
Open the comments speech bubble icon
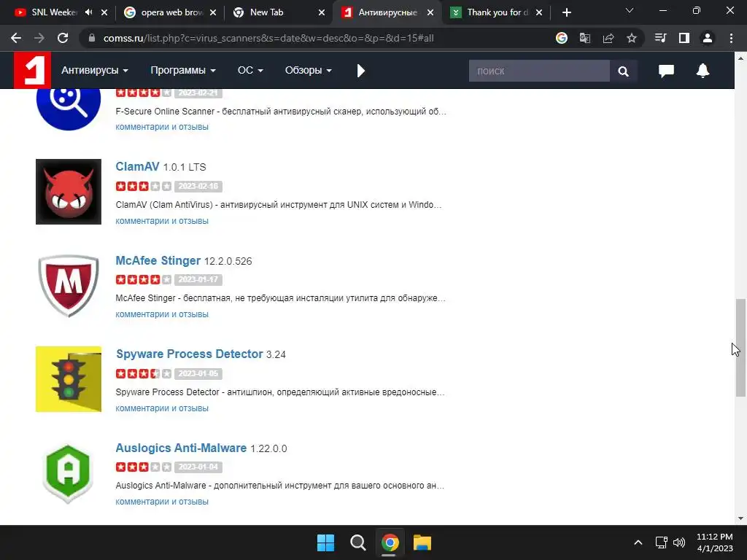tap(666, 71)
